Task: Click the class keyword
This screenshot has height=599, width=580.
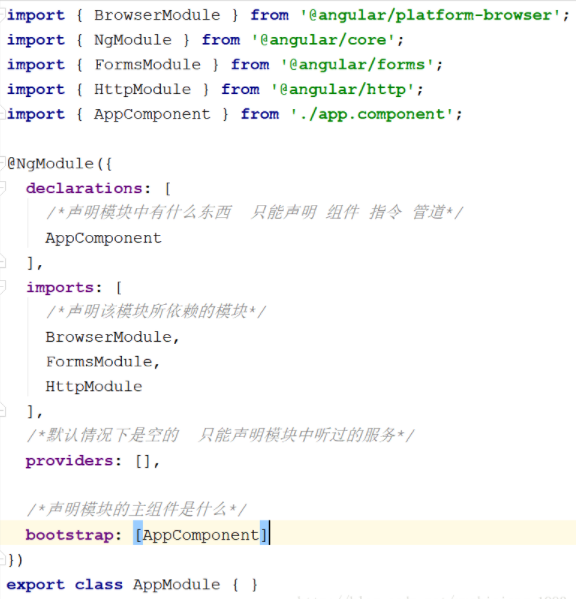Action: coord(99,585)
